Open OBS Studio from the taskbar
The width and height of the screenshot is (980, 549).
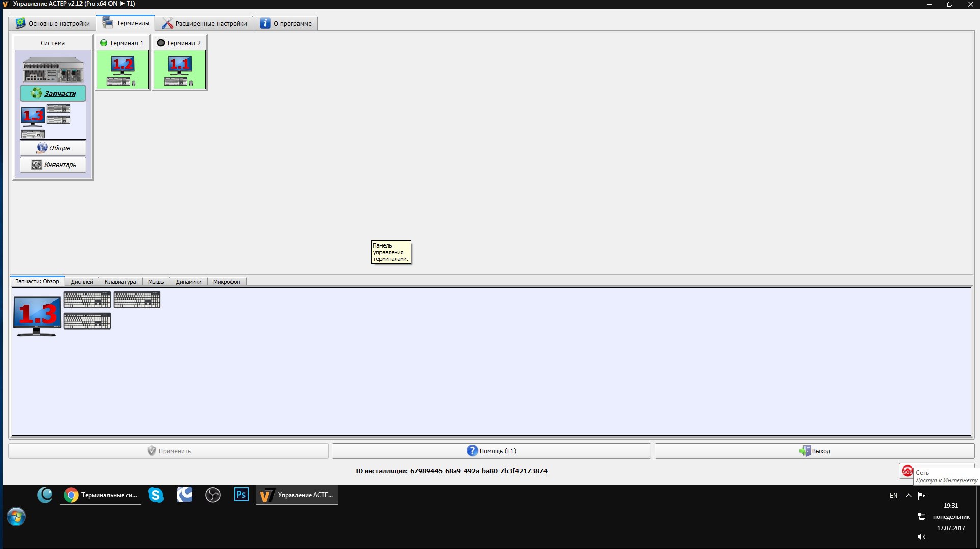(x=213, y=495)
